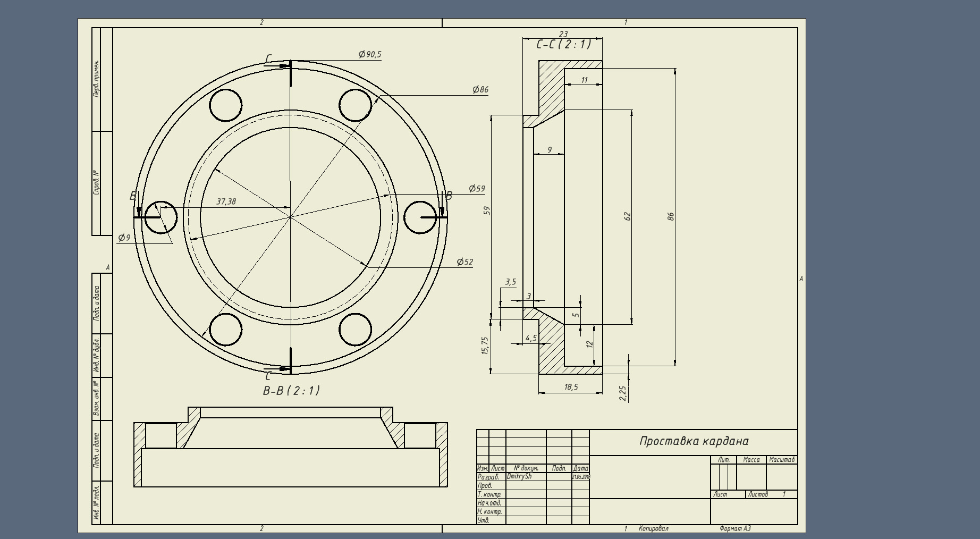The image size is (980, 539).
Task: Select the upper C section cut marker
Action: 268,58
